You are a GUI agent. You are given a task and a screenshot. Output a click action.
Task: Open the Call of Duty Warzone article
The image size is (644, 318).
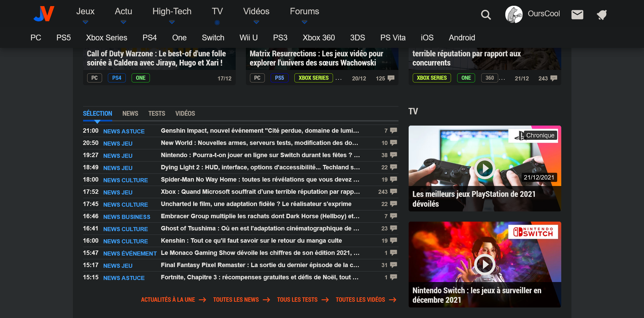pos(156,58)
